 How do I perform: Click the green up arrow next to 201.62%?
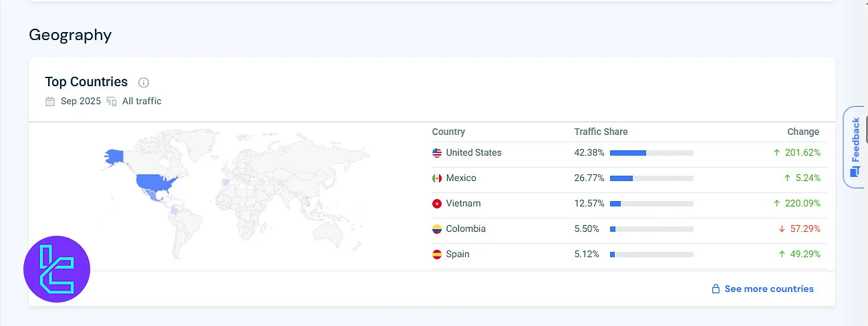[776, 153]
